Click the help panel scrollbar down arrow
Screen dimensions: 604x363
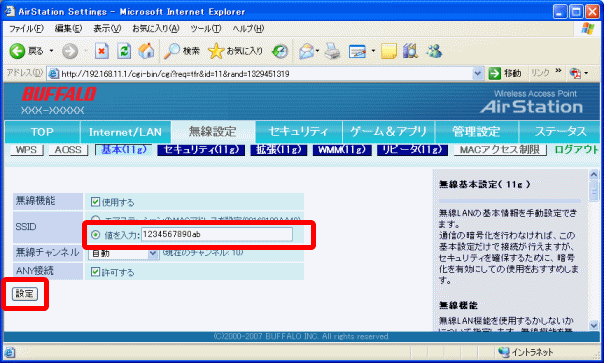pos(594,325)
